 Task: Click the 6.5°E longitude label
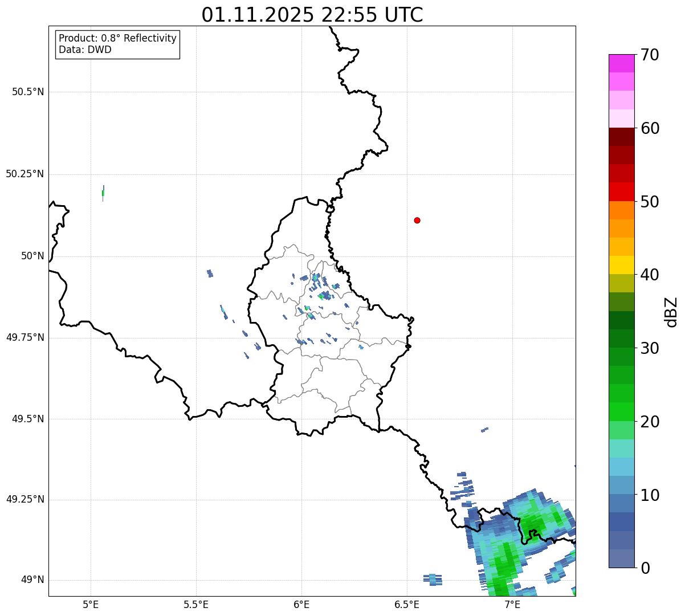[x=407, y=604]
